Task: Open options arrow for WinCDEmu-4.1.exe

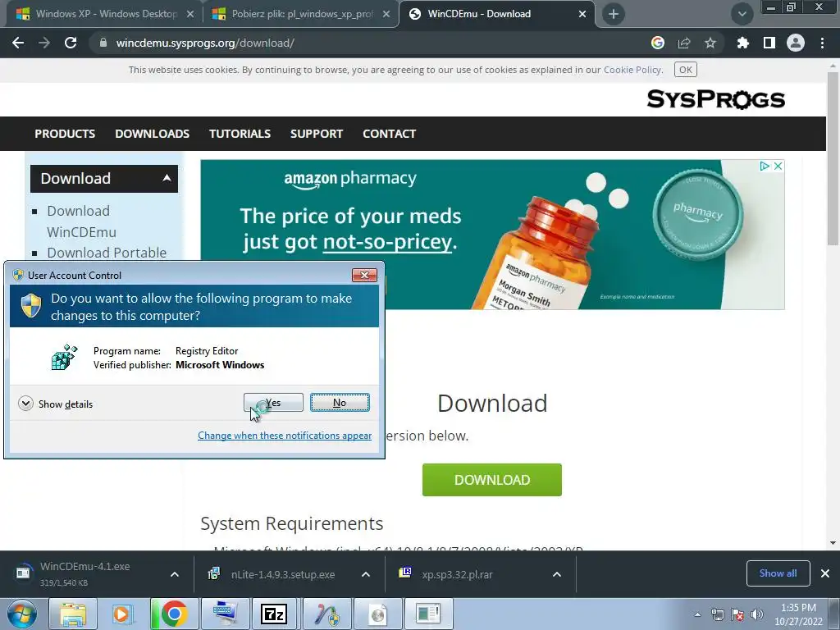Action: pos(175,574)
